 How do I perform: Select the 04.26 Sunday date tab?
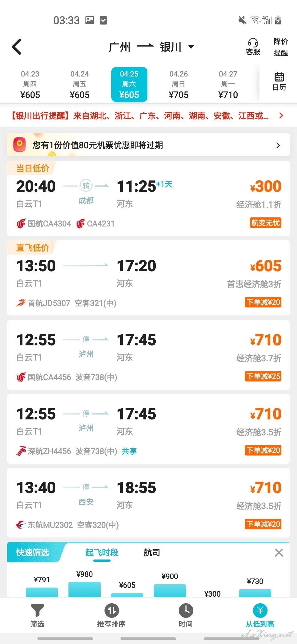(x=179, y=84)
